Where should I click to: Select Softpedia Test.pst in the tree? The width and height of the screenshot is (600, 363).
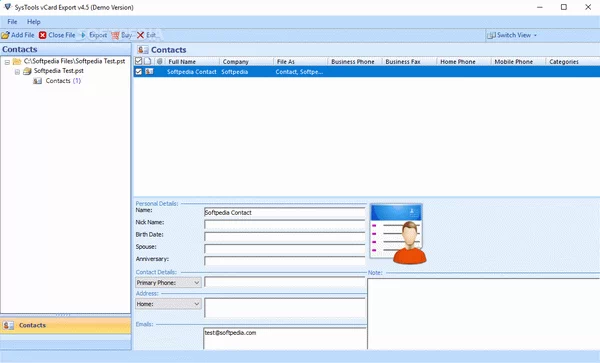click(x=59, y=71)
